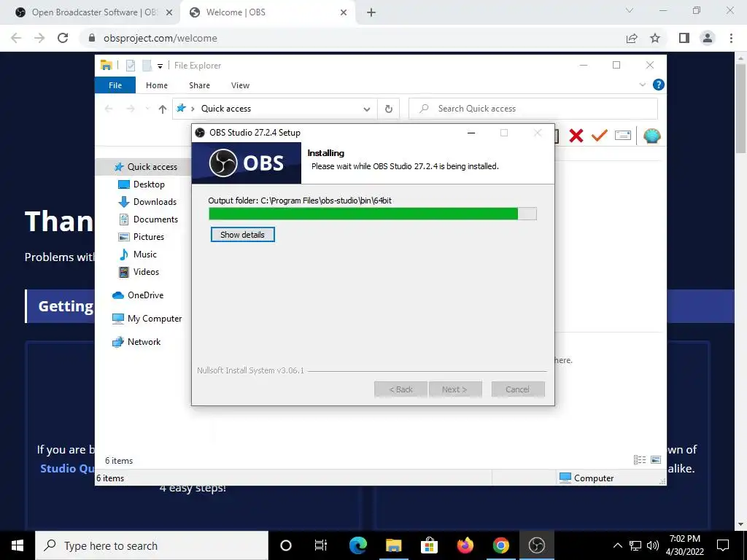Switch to large thumbnails view in File Explorer
Viewport: 747px width, 560px height.
coord(656,459)
